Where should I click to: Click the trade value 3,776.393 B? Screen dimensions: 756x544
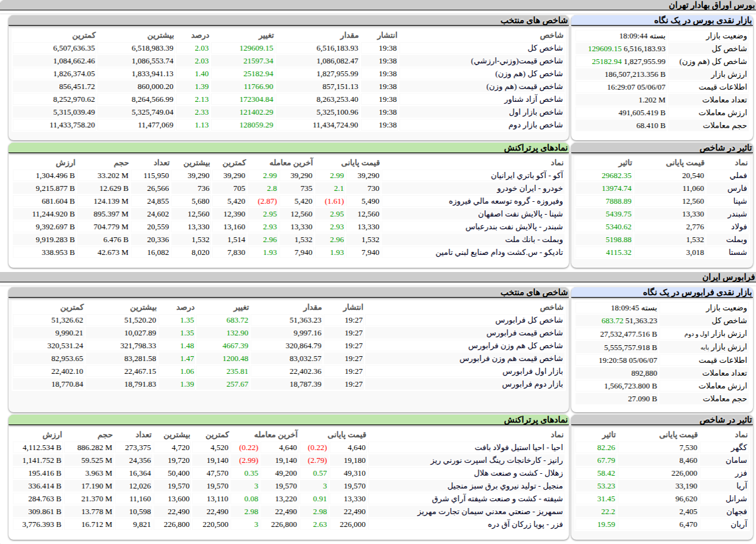coord(42,524)
